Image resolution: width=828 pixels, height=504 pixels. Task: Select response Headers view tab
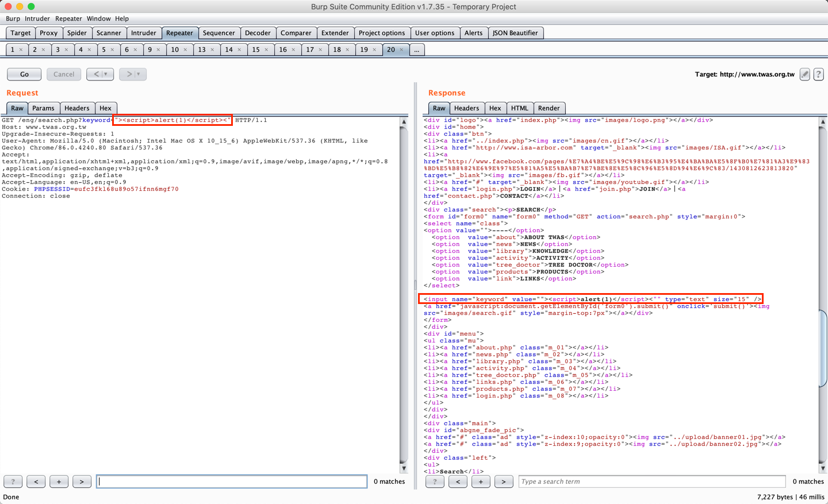[466, 108]
